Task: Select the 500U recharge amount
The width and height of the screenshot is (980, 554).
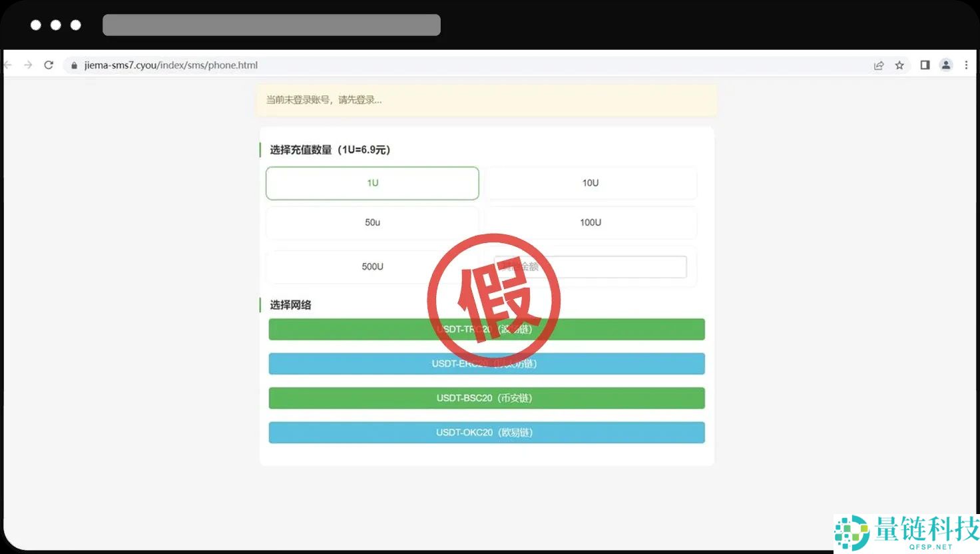Action: click(x=371, y=266)
